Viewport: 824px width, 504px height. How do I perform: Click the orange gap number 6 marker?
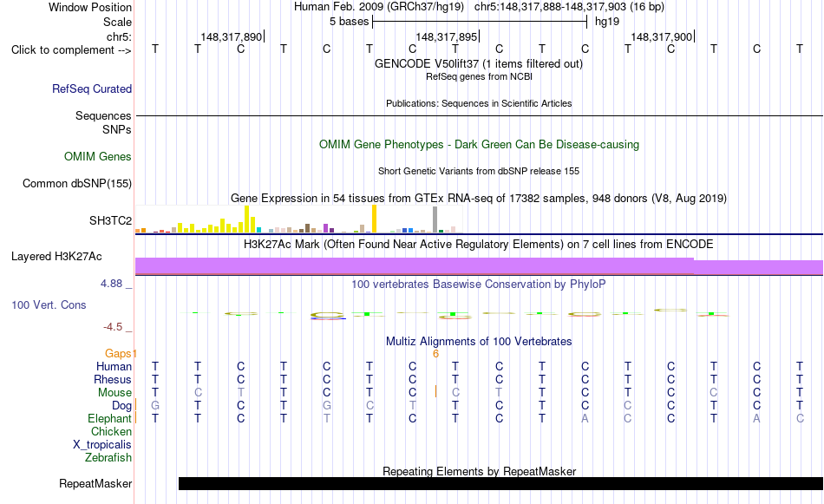(x=435, y=354)
